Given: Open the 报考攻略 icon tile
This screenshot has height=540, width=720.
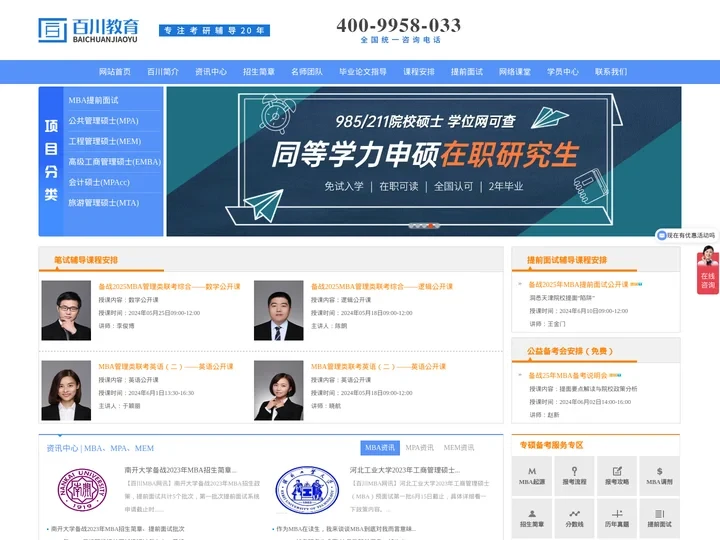Looking at the screenshot, I should click(x=617, y=476).
